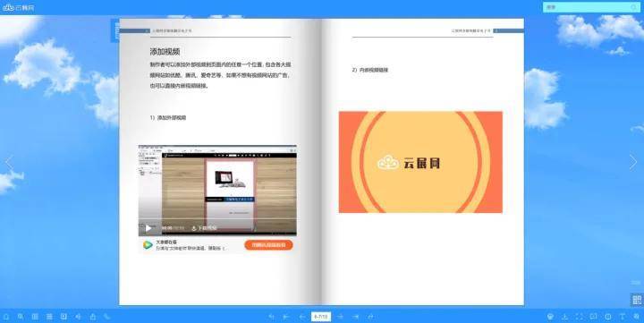Screen dimensions: 644x323
Task: Click the download icon in bottom right toolbar
Action: click(564, 317)
